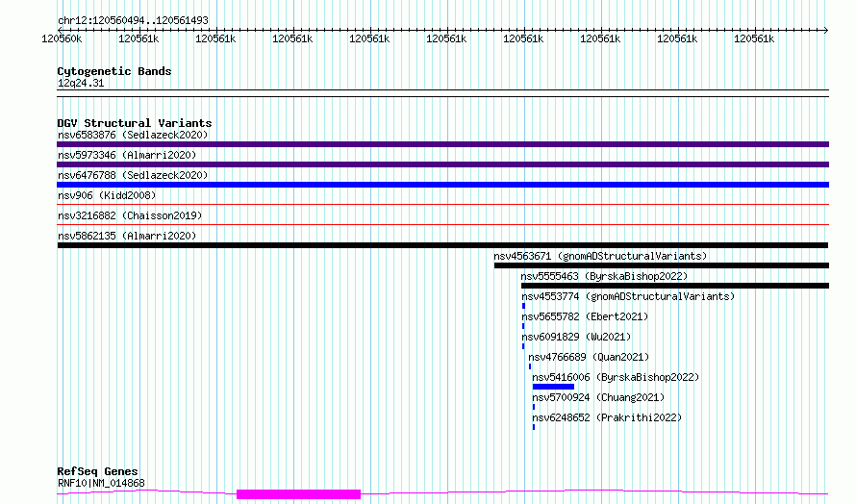Select the nsv4766689 (Quan2021) label
Viewport: 856px width, 504px height.
(589, 357)
